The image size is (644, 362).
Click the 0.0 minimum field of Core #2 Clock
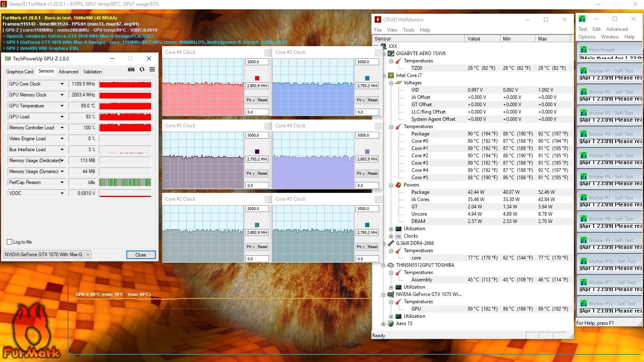(x=257, y=259)
